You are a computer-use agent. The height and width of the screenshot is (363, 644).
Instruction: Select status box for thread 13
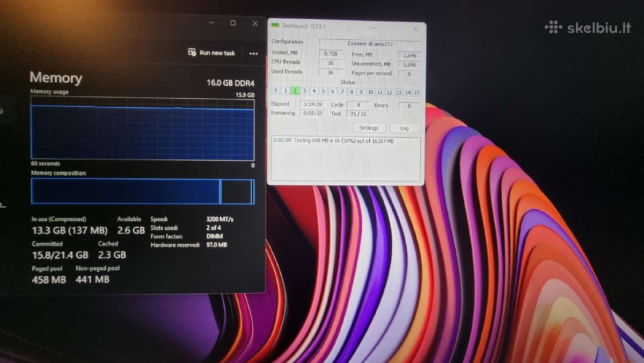click(x=398, y=93)
